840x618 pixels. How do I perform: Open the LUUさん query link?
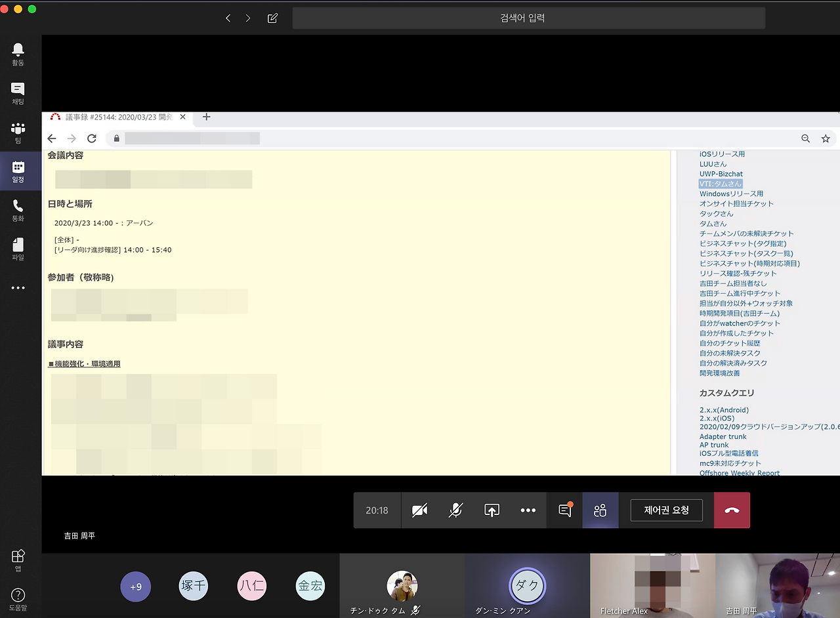[x=713, y=164]
